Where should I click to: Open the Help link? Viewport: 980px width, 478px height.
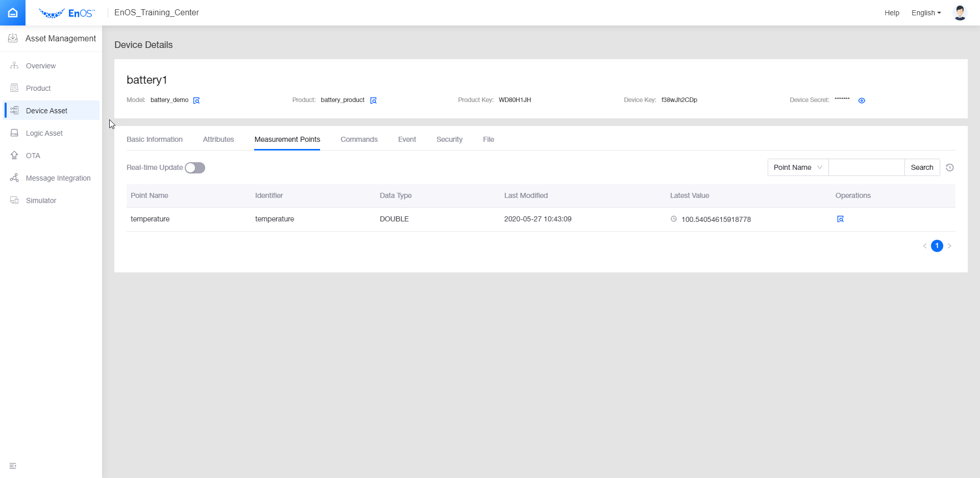tap(892, 13)
